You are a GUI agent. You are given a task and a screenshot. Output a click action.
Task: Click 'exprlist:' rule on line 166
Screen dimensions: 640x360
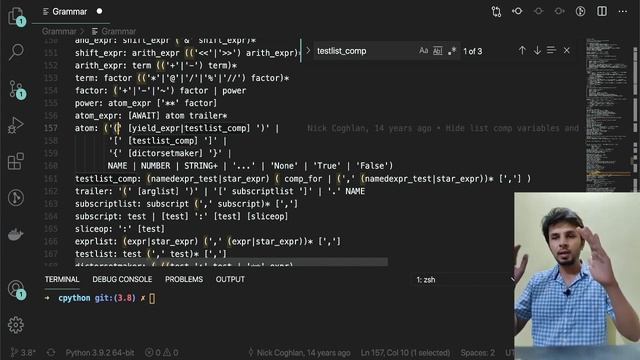click(96, 241)
